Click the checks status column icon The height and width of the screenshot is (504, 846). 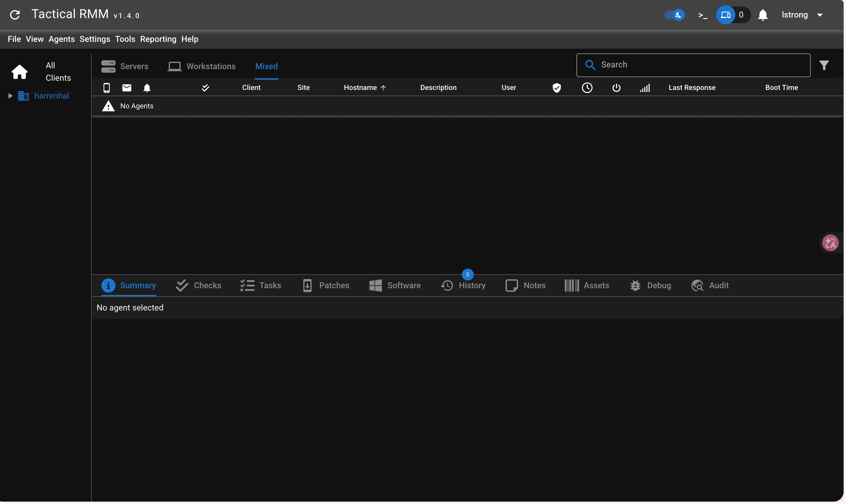coord(206,88)
